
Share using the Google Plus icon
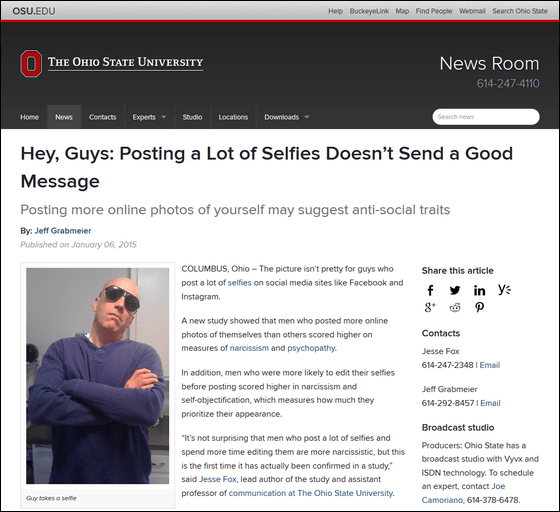coord(430,307)
